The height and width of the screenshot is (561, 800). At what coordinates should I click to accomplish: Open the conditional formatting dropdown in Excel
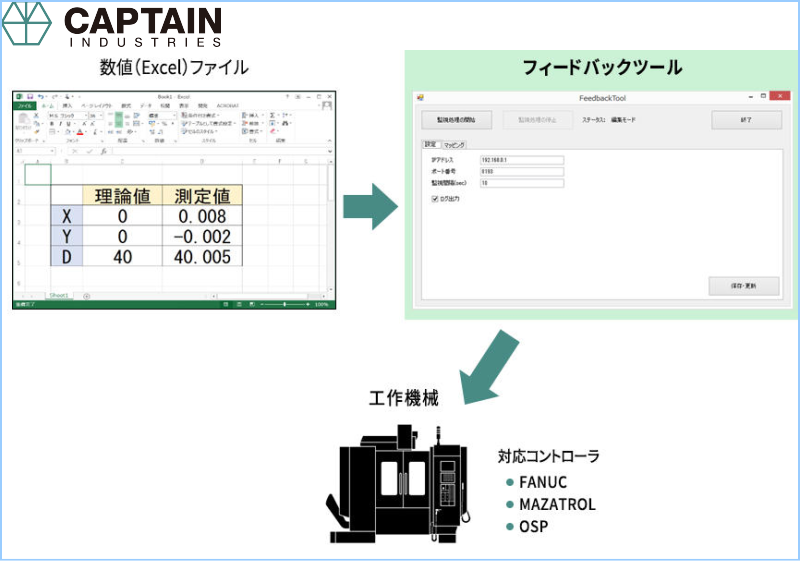coord(201,115)
